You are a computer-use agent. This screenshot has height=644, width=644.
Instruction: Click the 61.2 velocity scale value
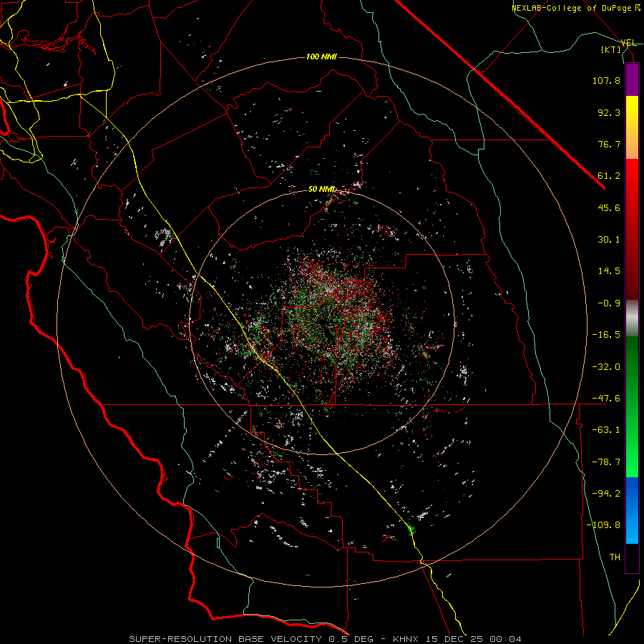tap(609, 176)
